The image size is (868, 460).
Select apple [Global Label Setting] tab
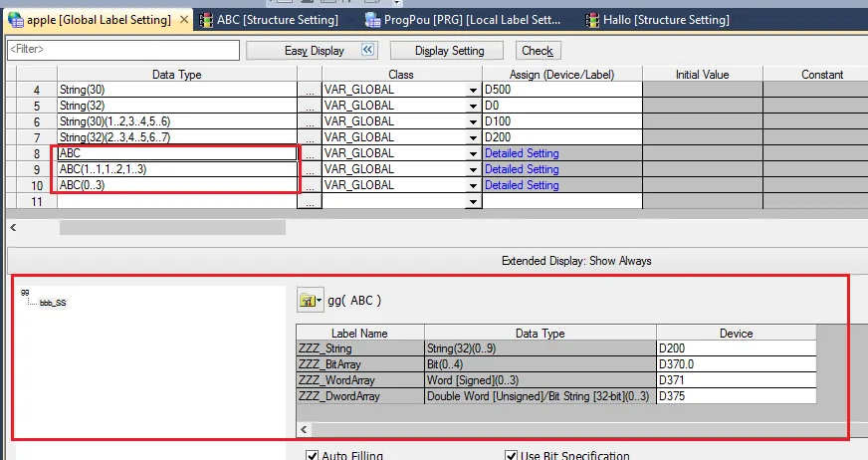click(99, 20)
